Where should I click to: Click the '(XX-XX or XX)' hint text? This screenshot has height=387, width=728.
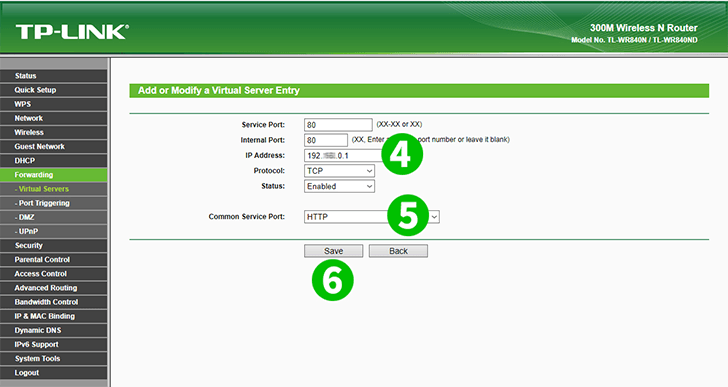[x=399, y=124]
